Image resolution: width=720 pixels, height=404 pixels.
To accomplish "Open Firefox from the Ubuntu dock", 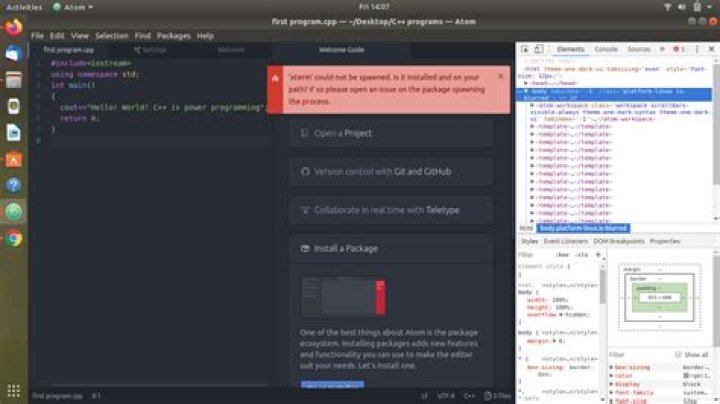I will click(14, 28).
